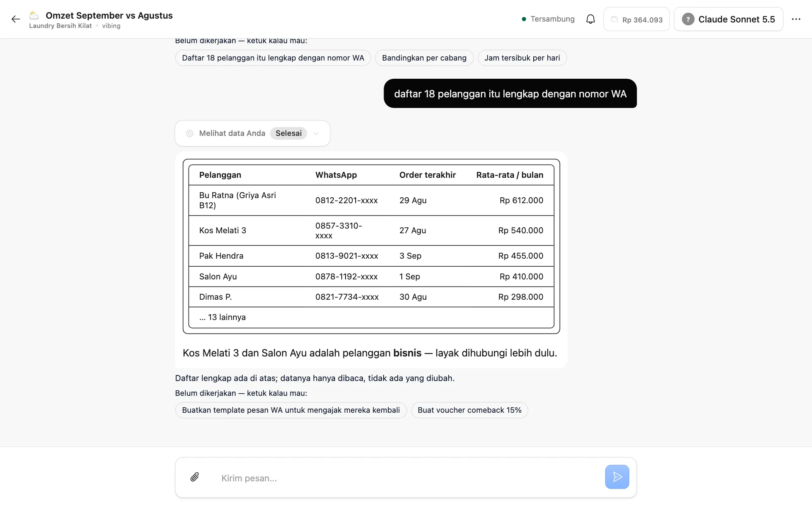The height and width of the screenshot is (508, 812).
Task: Select Daftar 18 pelanggan suggestion chip
Action: click(x=273, y=58)
